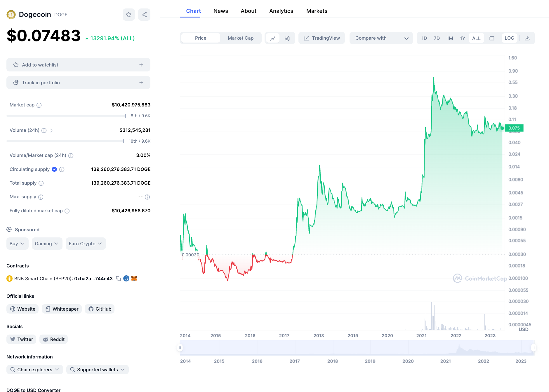Copy the BNB contract address
The width and height of the screenshot is (549, 392).
[x=118, y=279]
